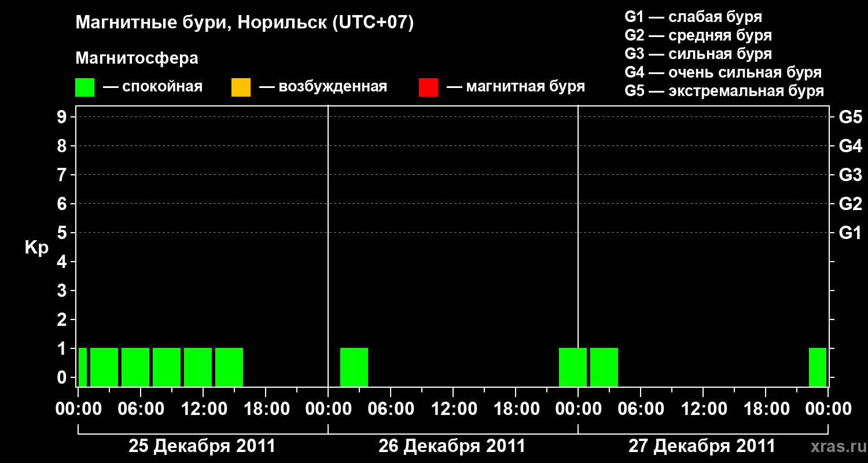Click legend line 'G4 — очень сильная буря'
The image size is (868, 463).
point(723,72)
